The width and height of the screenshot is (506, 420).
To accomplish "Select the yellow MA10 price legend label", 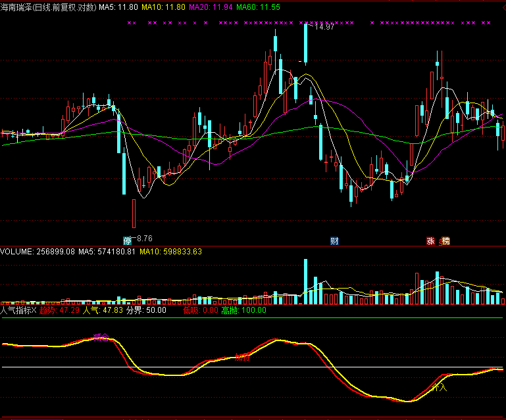I will [163, 7].
